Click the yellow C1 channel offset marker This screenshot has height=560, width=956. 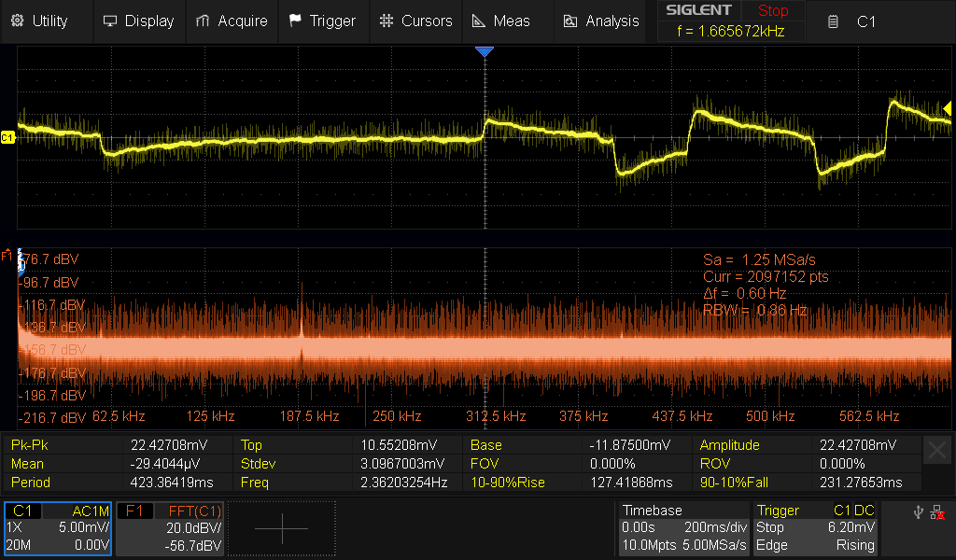click(x=7, y=137)
